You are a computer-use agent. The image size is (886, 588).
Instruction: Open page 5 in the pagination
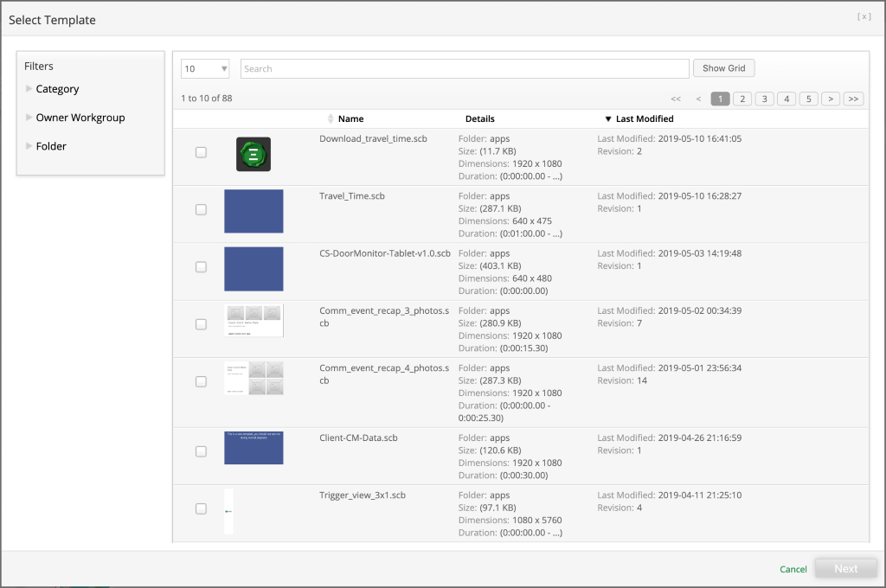808,99
